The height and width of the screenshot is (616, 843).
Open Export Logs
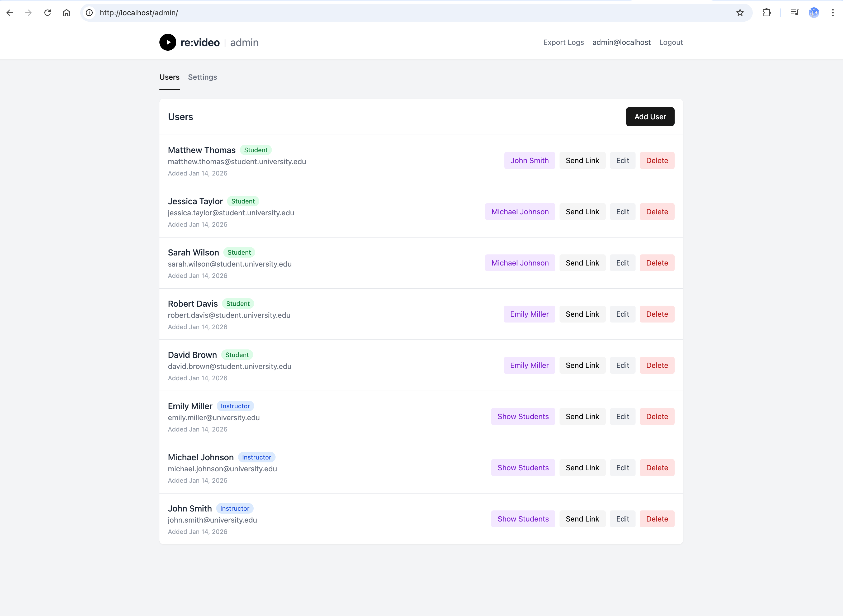click(563, 42)
